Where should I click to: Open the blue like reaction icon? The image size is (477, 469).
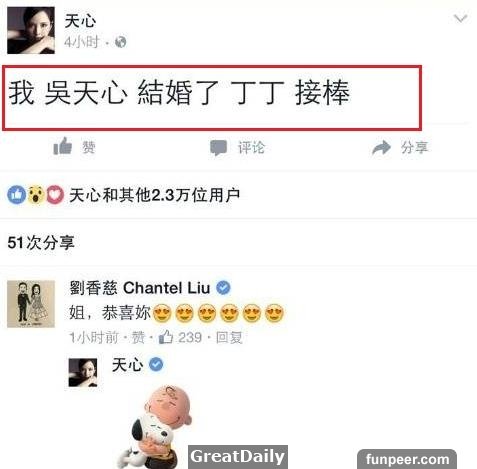point(16,195)
